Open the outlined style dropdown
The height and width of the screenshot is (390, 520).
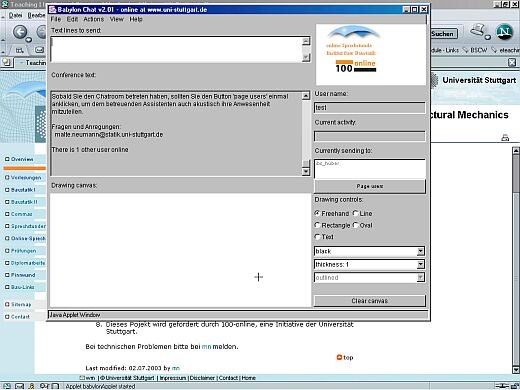coord(369,277)
